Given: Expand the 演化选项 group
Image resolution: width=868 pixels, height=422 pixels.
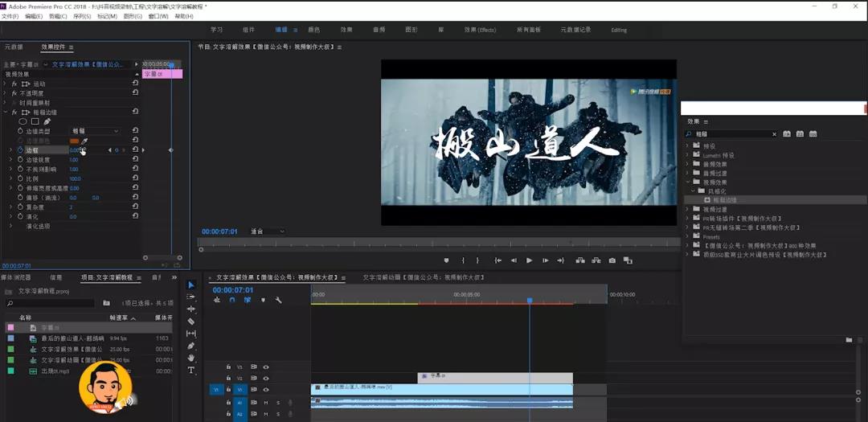Looking at the screenshot, I should click(x=11, y=226).
